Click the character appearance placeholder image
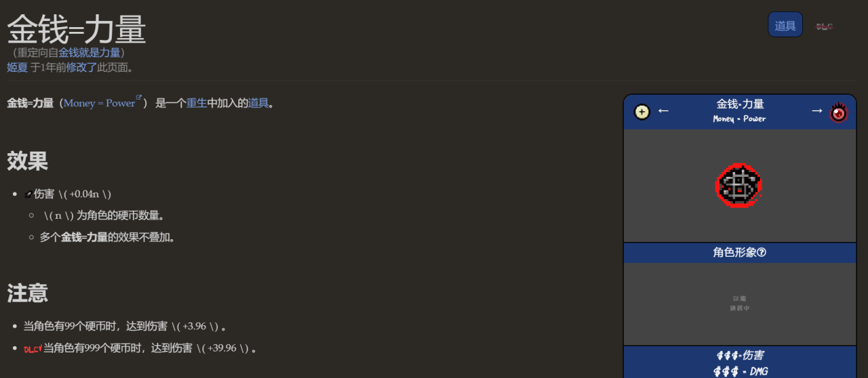Viewport: 868px width, 378px height. [739, 303]
